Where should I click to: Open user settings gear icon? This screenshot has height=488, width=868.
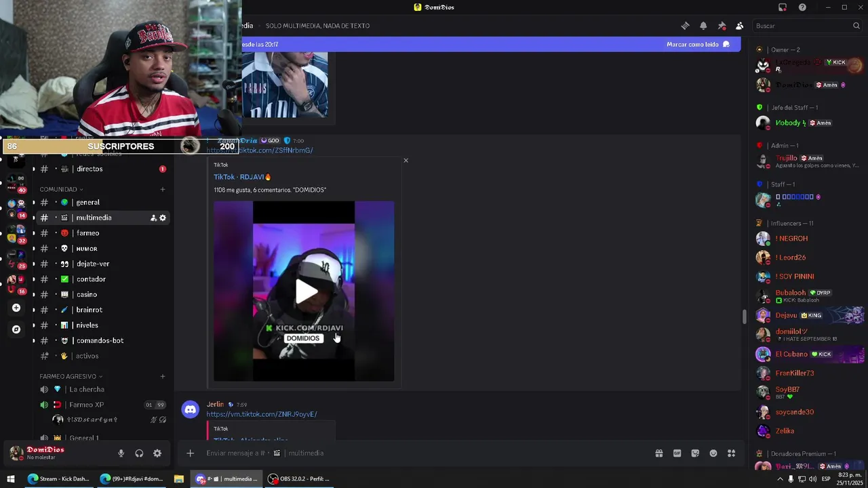point(157,453)
